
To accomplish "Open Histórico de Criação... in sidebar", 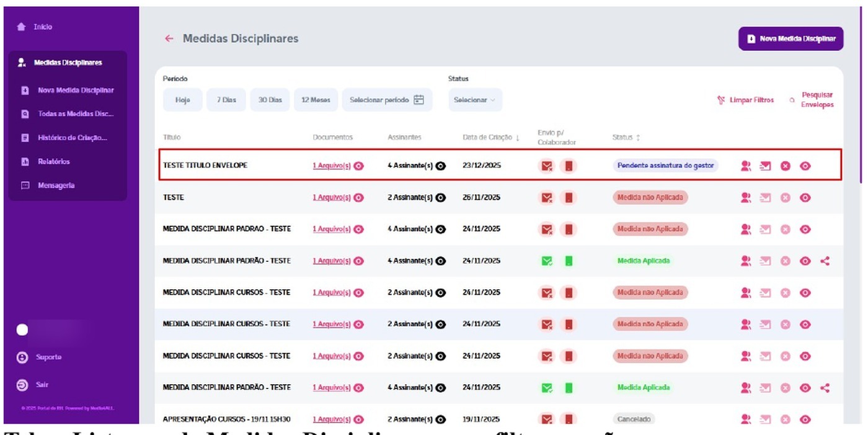I will click(x=64, y=138).
